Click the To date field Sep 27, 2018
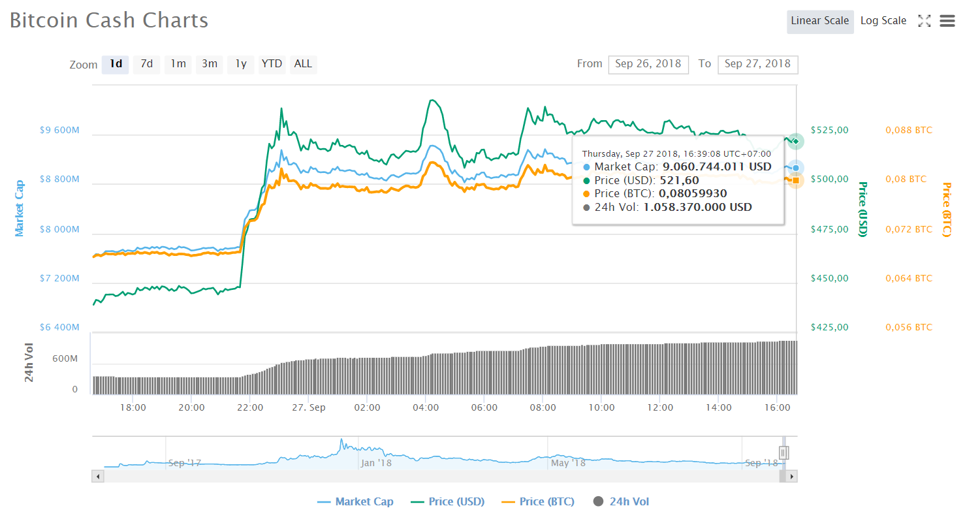 click(x=757, y=64)
